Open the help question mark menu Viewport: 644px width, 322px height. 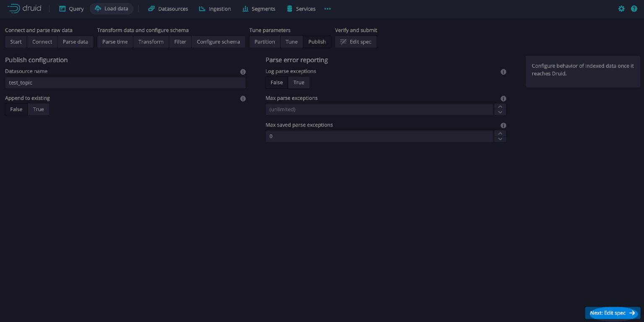pos(634,9)
